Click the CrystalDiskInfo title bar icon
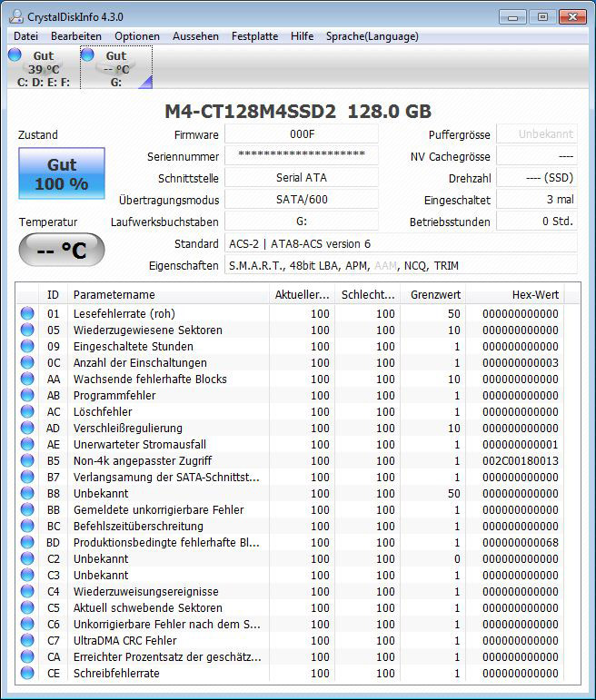 pyautogui.click(x=16, y=16)
